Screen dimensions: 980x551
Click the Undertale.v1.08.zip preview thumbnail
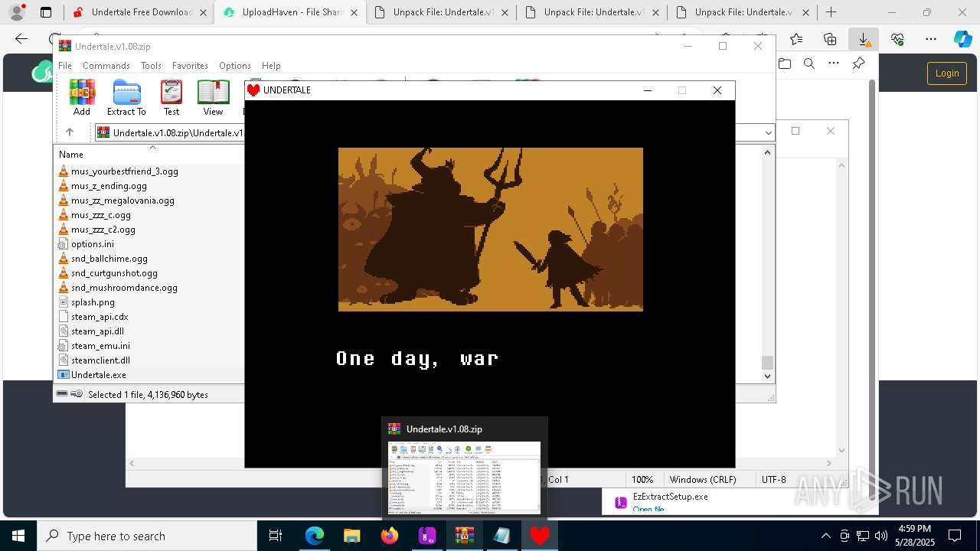click(x=464, y=478)
